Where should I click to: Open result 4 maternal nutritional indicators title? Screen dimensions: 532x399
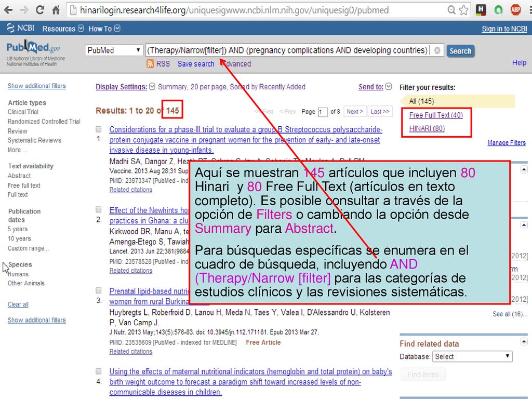pyautogui.click(x=250, y=382)
